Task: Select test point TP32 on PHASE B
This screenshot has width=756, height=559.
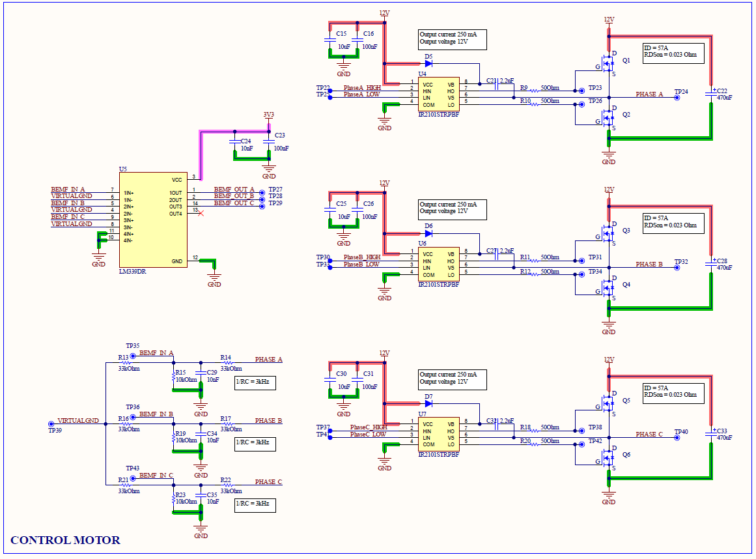Action: point(677,268)
